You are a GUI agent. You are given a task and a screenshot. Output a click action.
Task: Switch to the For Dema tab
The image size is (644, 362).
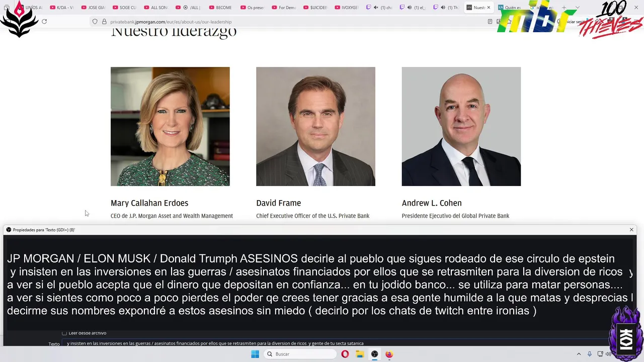(283, 8)
